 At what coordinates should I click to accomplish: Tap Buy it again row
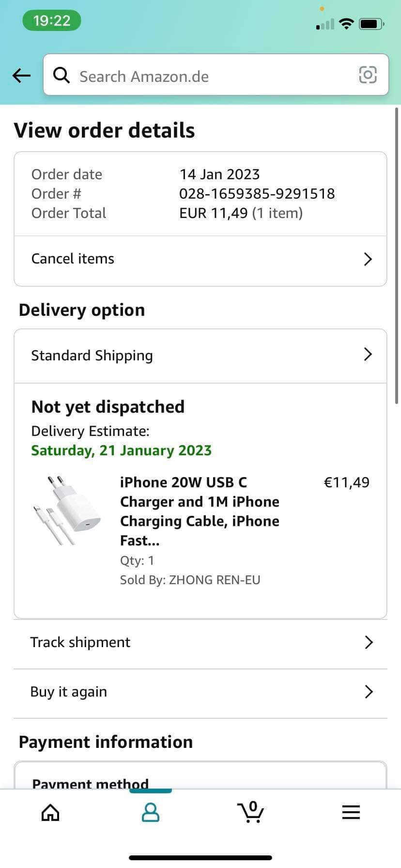click(69, 692)
